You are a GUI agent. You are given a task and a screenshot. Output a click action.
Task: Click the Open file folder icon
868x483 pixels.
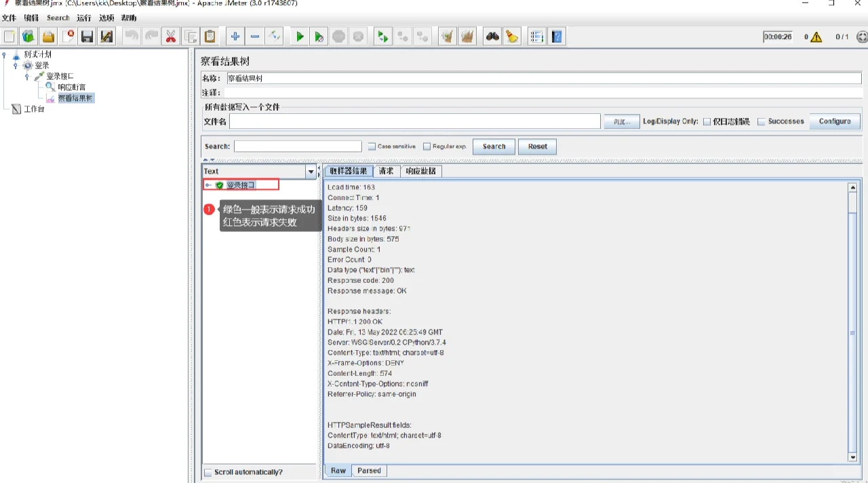(48, 37)
